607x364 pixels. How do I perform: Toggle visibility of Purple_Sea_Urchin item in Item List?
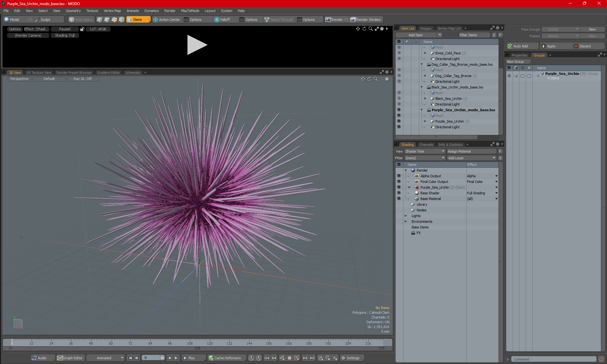point(399,121)
